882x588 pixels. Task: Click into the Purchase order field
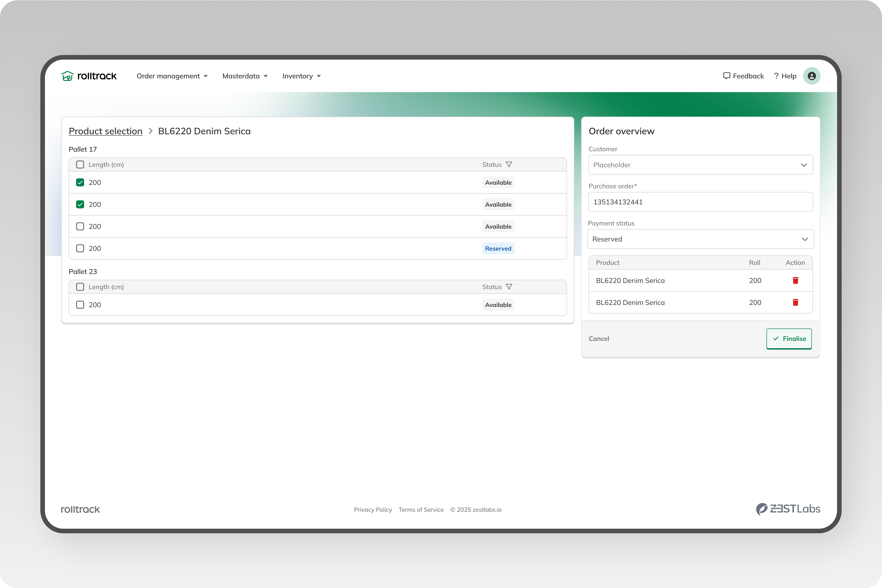pos(700,202)
